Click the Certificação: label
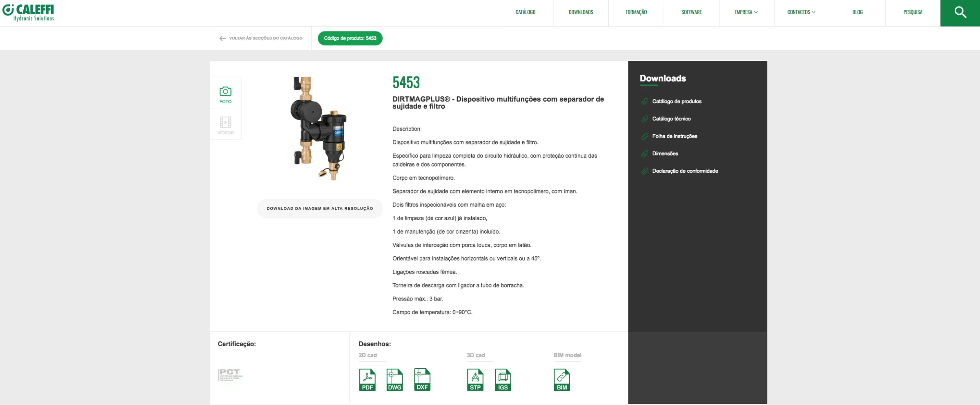 click(237, 344)
